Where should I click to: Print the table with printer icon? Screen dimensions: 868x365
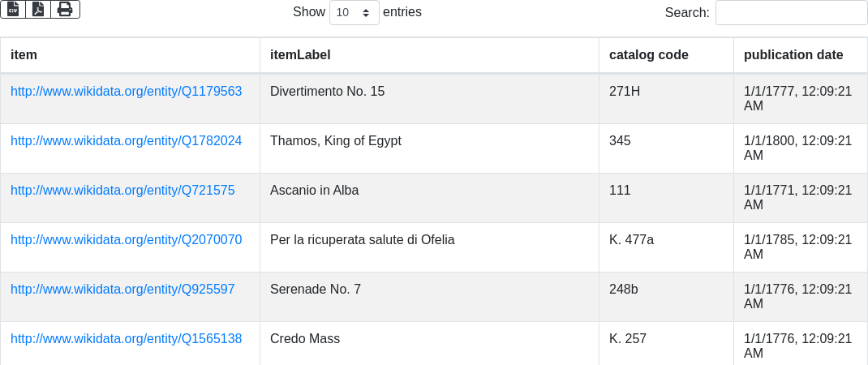65,9
